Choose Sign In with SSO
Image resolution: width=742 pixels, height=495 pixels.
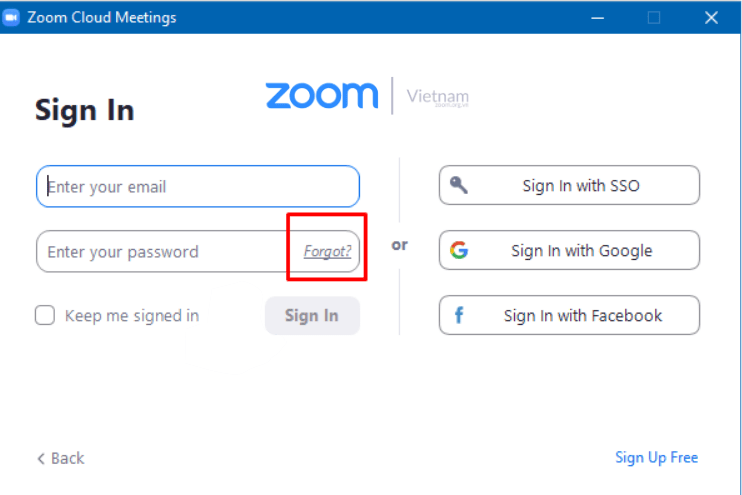click(x=569, y=186)
